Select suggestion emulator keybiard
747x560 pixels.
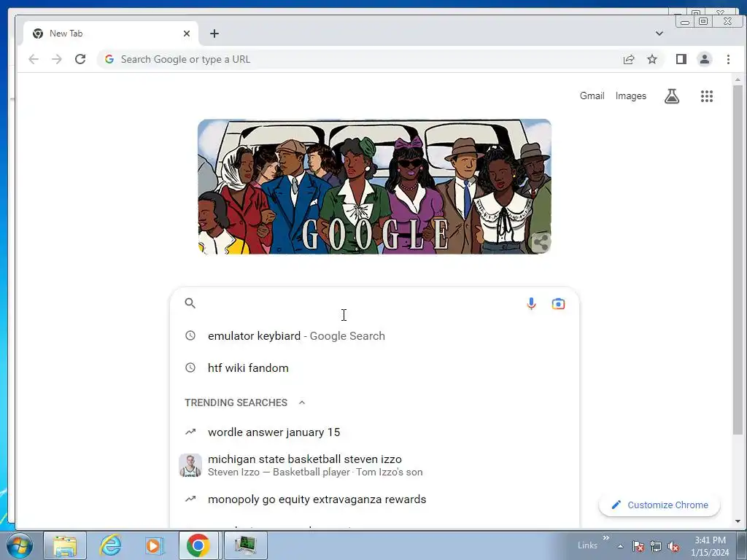pyautogui.click(x=374, y=335)
